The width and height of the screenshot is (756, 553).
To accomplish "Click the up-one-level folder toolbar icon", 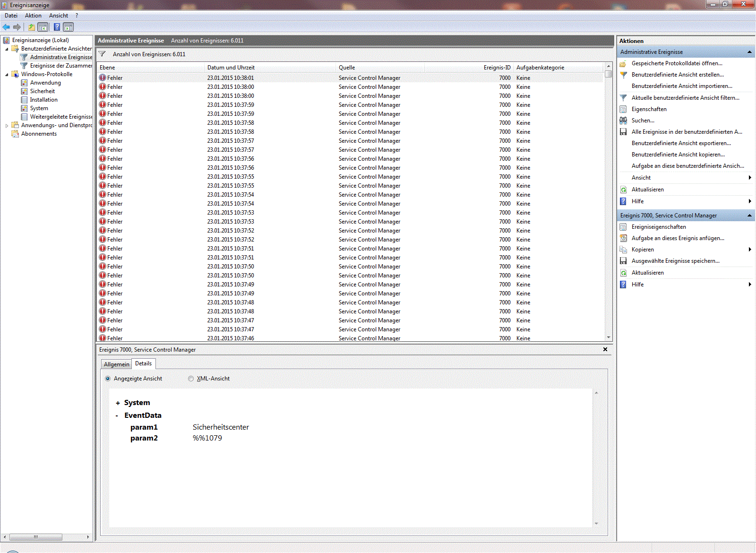I will tap(32, 27).
